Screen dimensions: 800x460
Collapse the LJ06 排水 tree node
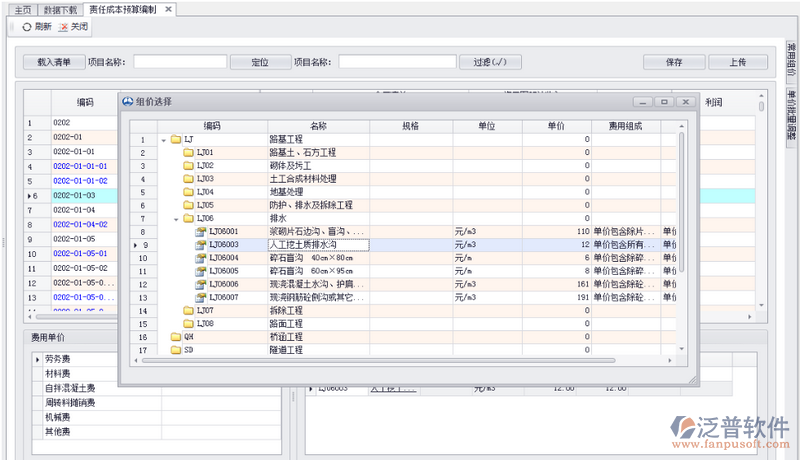click(x=176, y=219)
